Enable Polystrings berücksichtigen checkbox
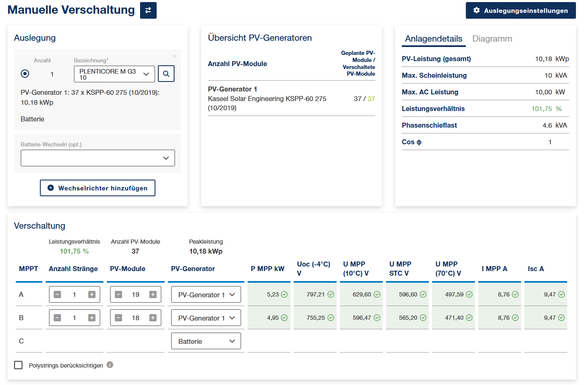This screenshot has height=385, width=588. tap(18, 365)
